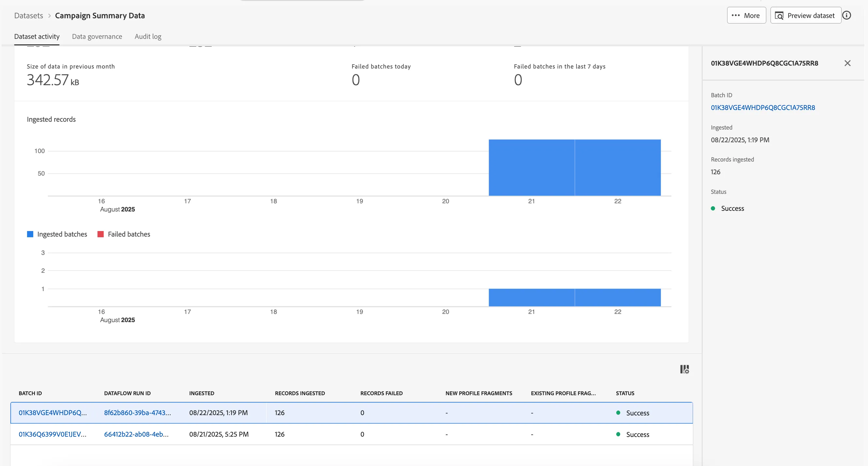
Task: Select the 08/21/2025, 5:25 PM table cell
Action: tap(219, 434)
